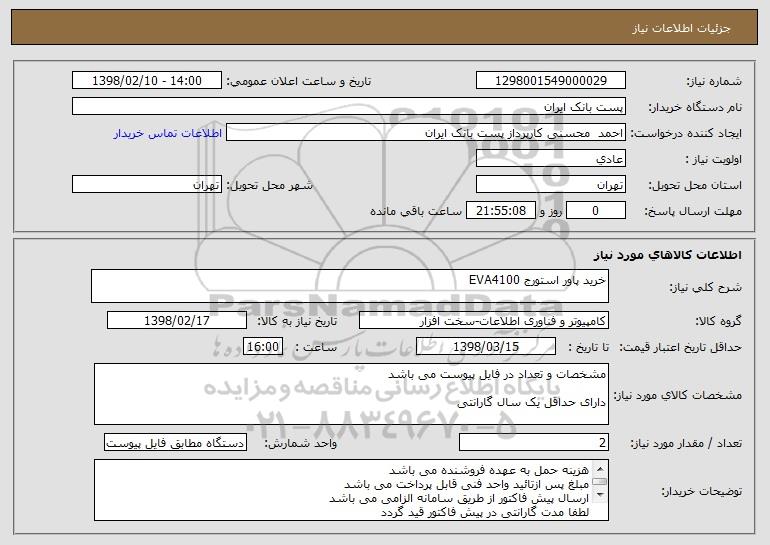
Task: Click the label گروه کالا
Action: coord(718,322)
